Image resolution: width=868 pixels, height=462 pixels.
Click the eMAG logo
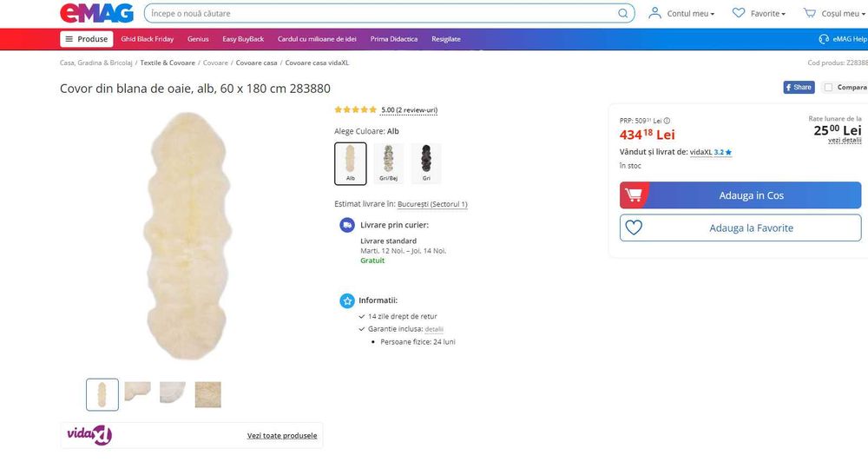coord(95,13)
